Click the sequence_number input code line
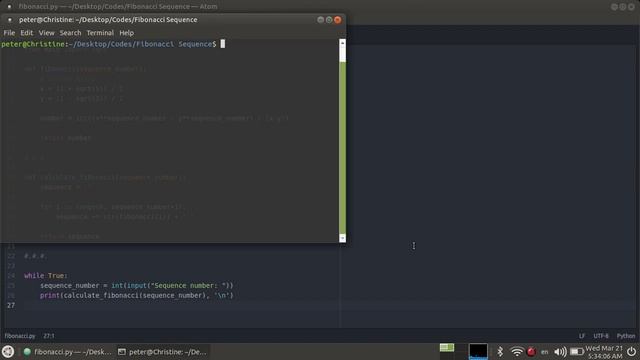 (137, 285)
